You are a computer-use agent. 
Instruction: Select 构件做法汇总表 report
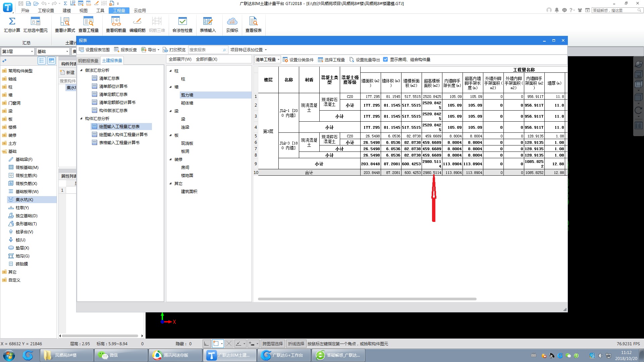click(113, 111)
